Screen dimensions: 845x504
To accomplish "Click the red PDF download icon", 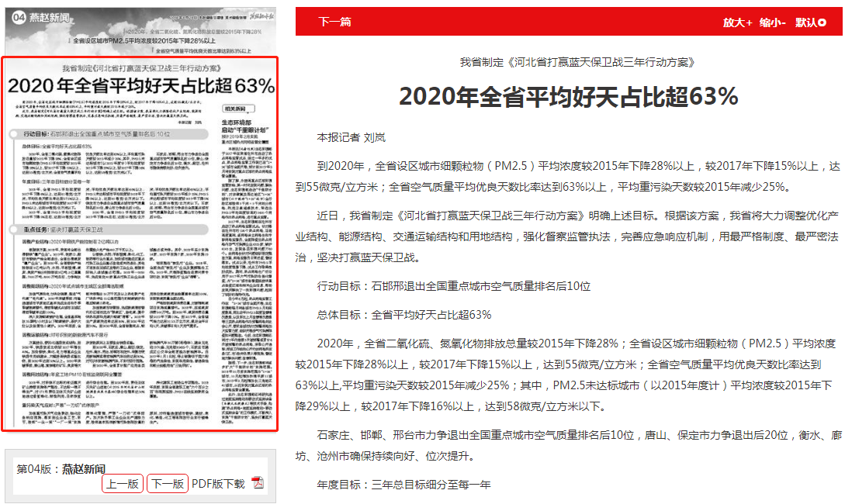I will pyautogui.click(x=258, y=484).
